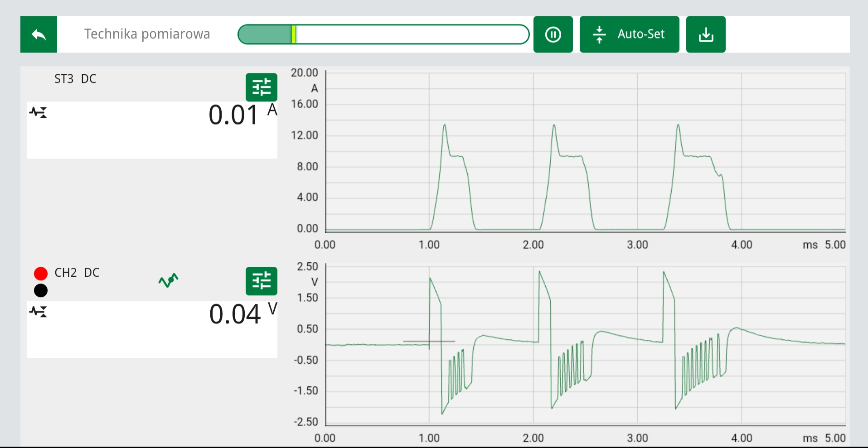Click the CH2 DC channel label
The width and height of the screenshot is (868, 448).
77,273
